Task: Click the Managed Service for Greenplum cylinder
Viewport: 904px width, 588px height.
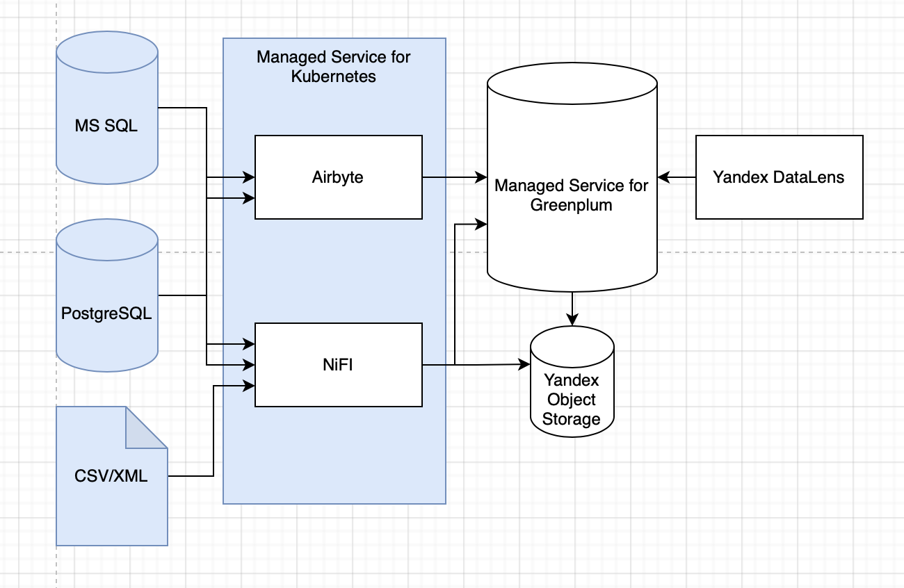Action: 572,177
